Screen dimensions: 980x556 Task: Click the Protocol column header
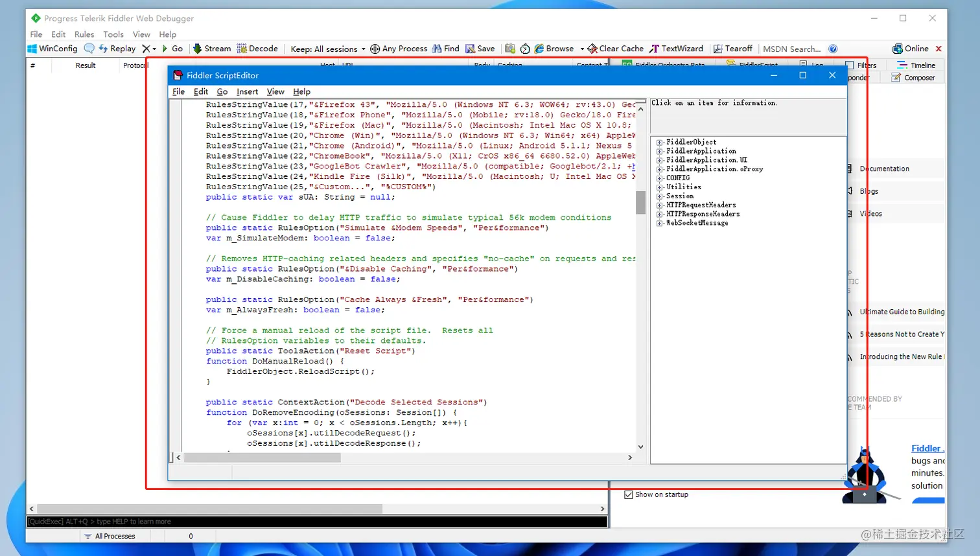(135, 65)
